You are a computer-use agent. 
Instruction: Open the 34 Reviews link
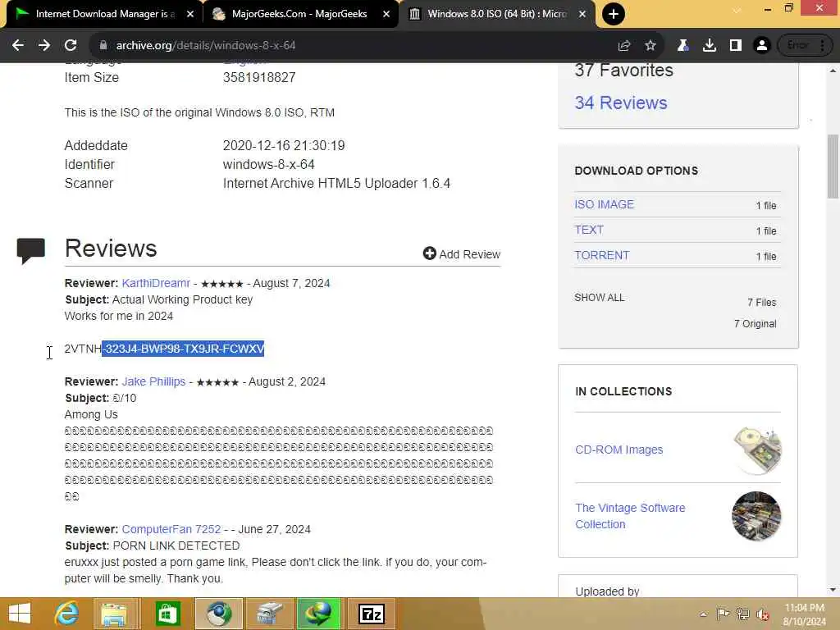621,103
